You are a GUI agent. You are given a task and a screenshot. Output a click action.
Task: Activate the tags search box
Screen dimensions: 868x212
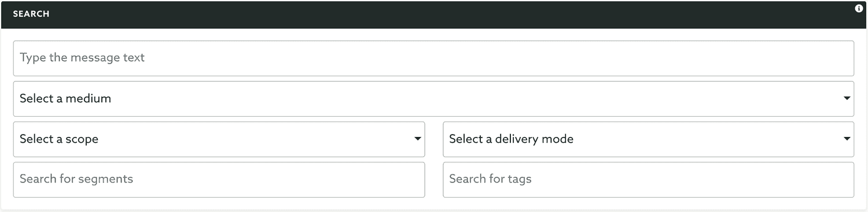click(648, 180)
